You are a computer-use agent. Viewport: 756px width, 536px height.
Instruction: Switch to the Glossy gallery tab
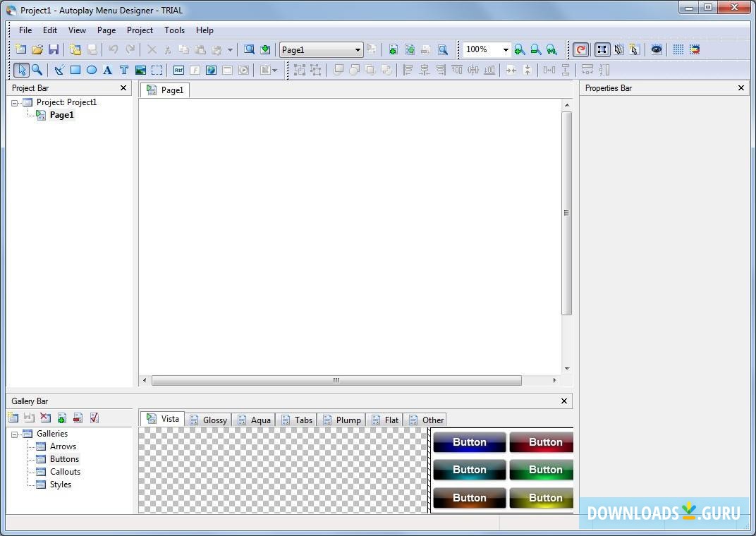point(208,420)
